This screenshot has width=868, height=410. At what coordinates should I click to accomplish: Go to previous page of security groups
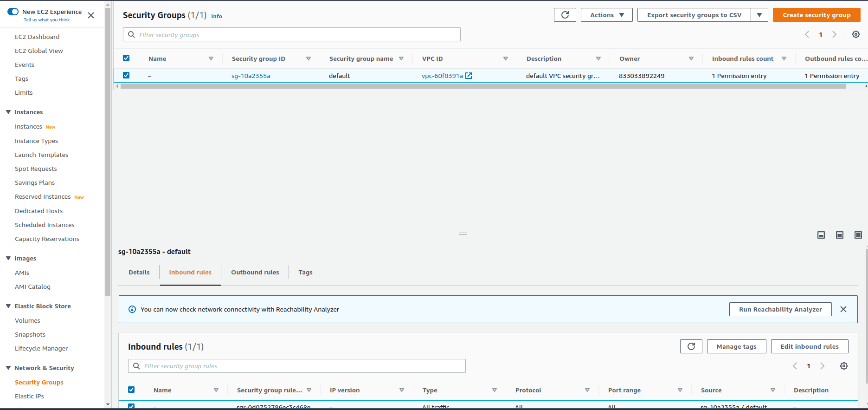tap(807, 34)
